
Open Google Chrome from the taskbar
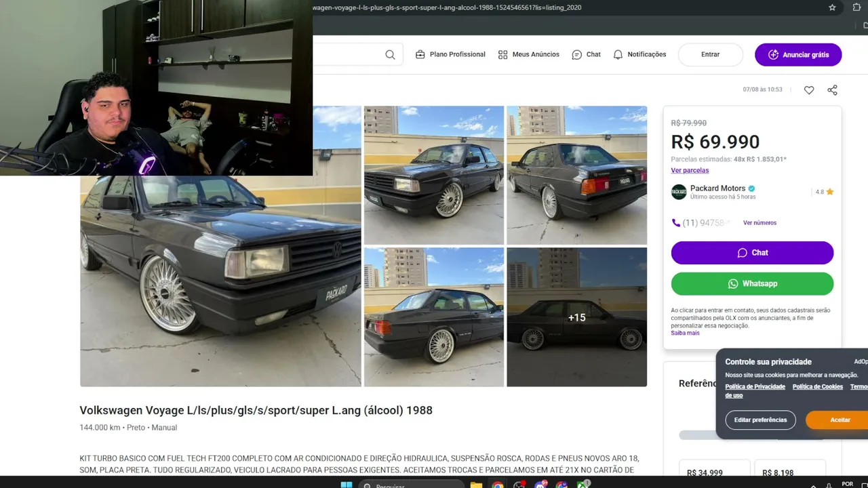pos(498,484)
